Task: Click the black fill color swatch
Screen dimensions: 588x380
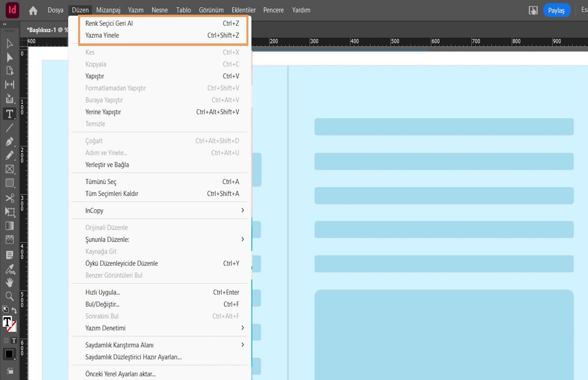Action: tap(9, 354)
